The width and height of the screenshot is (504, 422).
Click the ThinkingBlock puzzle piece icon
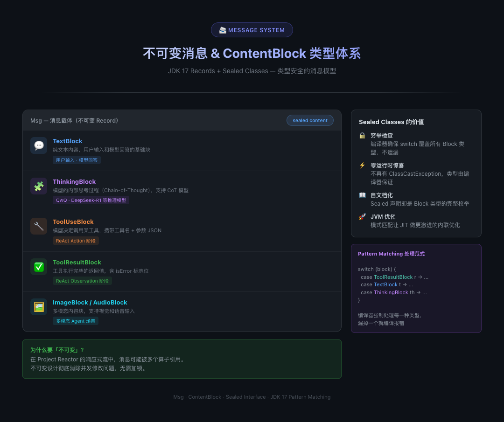click(x=39, y=186)
